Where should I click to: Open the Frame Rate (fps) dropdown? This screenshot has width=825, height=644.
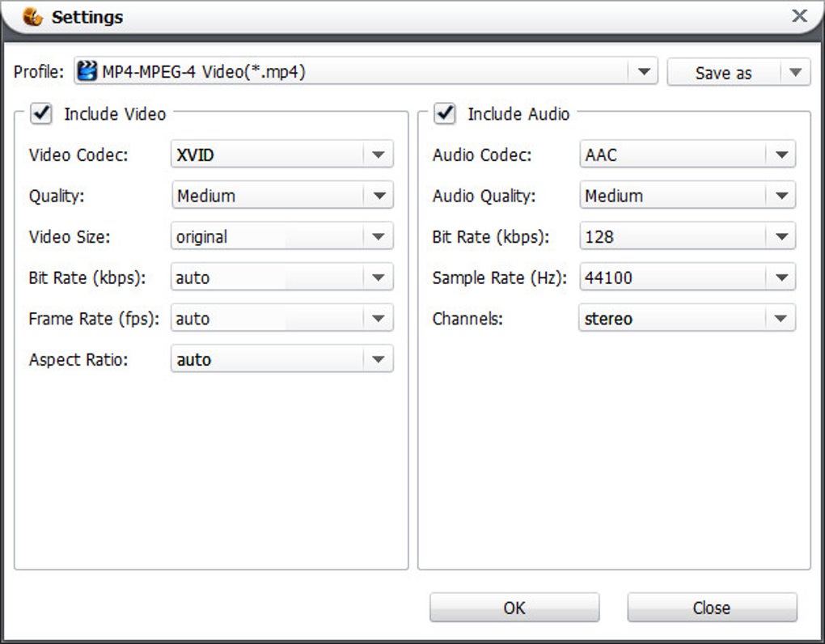pos(378,319)
